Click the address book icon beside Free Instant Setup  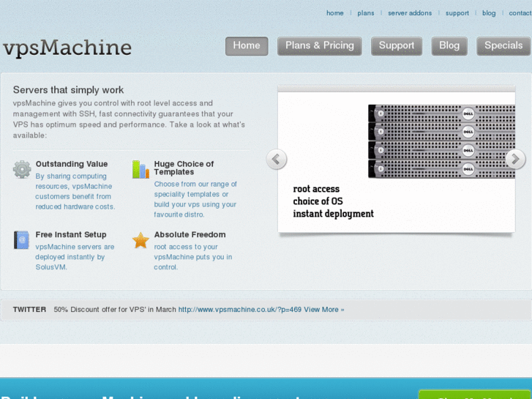tap(22, 239)
